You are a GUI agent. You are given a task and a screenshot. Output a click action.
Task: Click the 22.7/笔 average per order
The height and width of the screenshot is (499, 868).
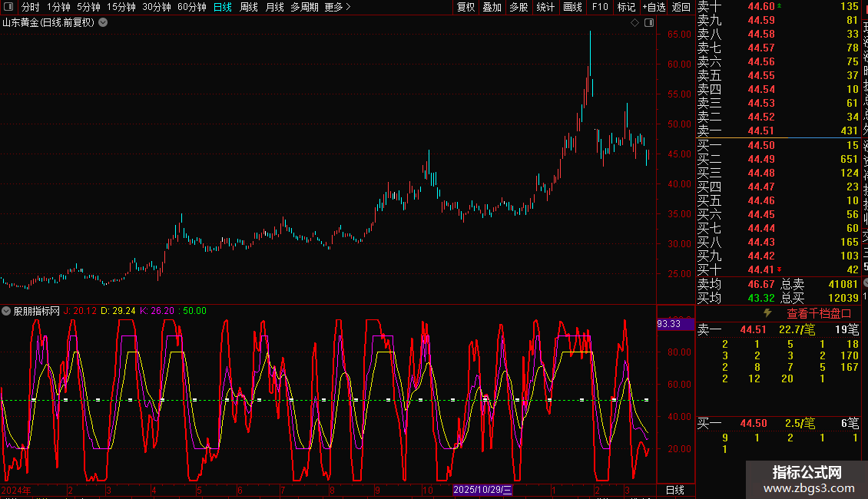coord(797,329)
